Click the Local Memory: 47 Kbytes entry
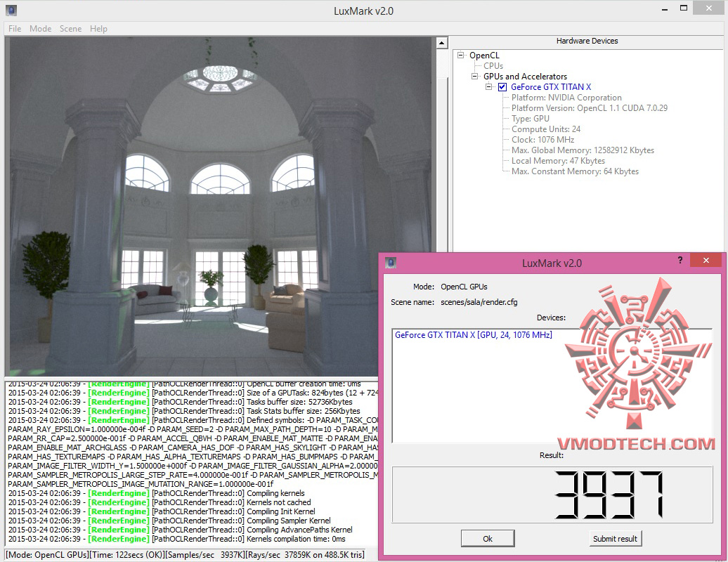 pyautogui.click(x=558, y=161)
